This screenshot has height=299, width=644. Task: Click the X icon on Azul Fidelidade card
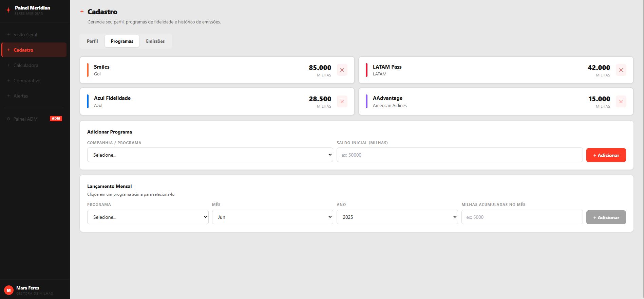[x=342, y=101]
